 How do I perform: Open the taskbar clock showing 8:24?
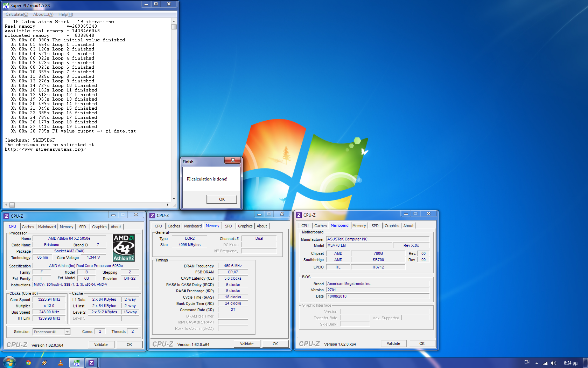pyautogui.click(x=570, y=363)
